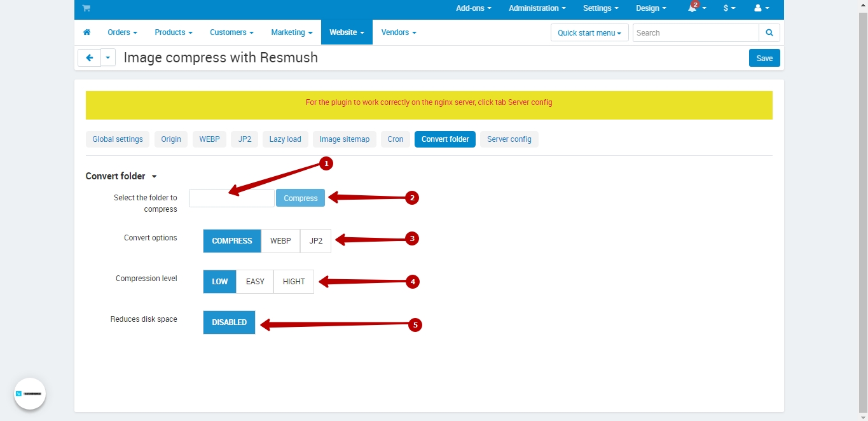Open the Vendors menu
868x421 pixels.
click(x=399, y=32)
